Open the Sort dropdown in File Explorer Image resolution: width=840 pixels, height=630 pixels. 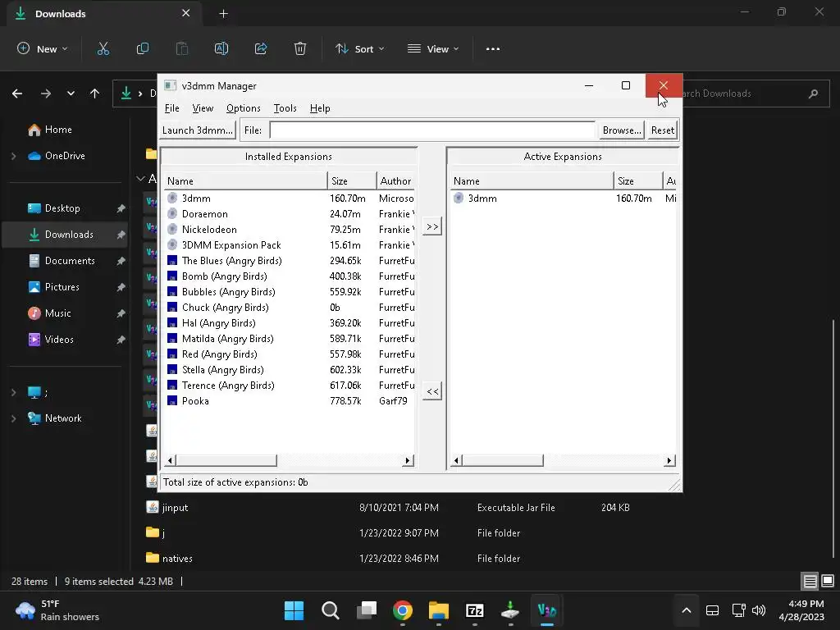[x=359, y=48]
